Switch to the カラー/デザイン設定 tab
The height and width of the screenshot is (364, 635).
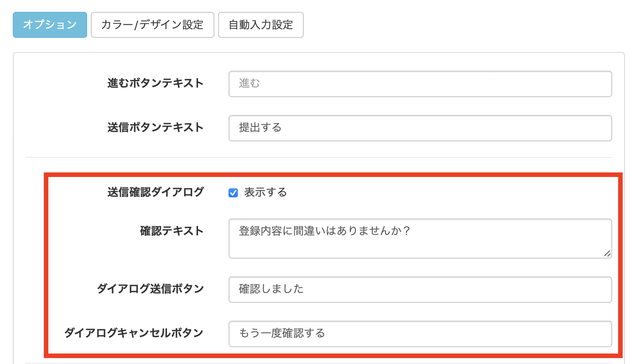152,25
